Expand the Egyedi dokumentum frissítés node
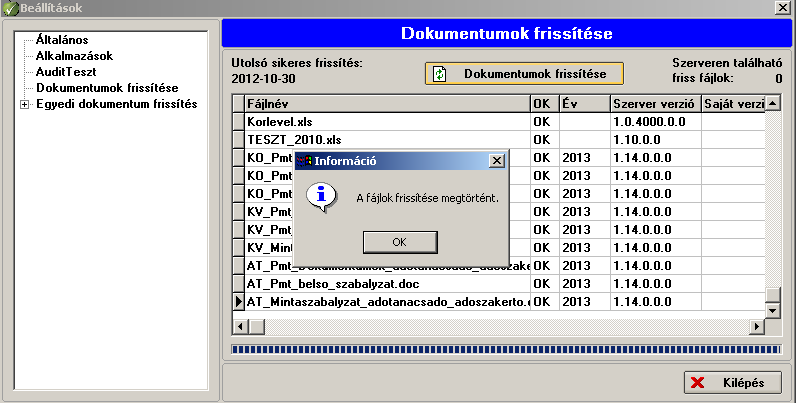 point(24,105)
